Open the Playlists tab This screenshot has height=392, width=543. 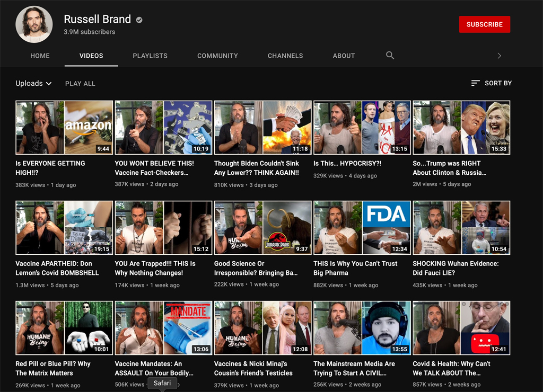coord(150,56)
